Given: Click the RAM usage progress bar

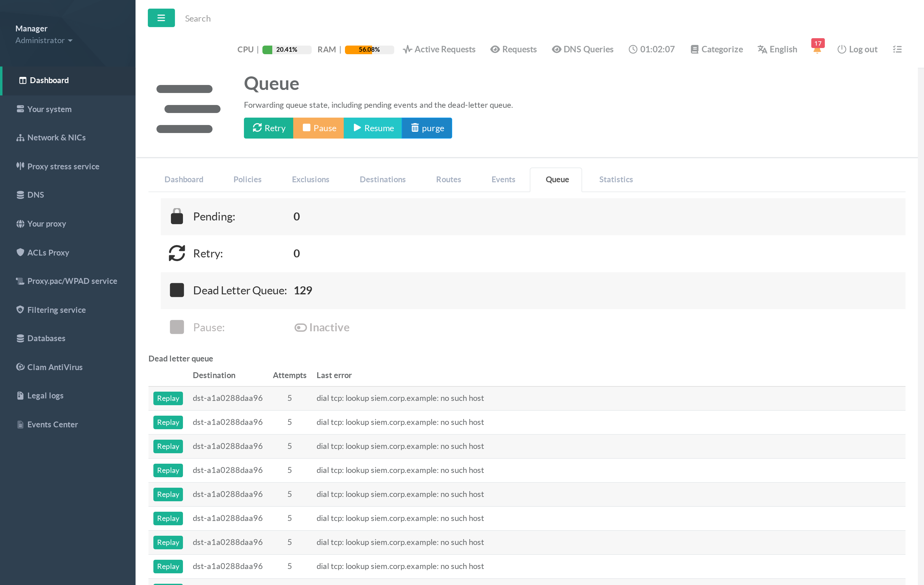Looking at the screenshot, I should 369,50.
